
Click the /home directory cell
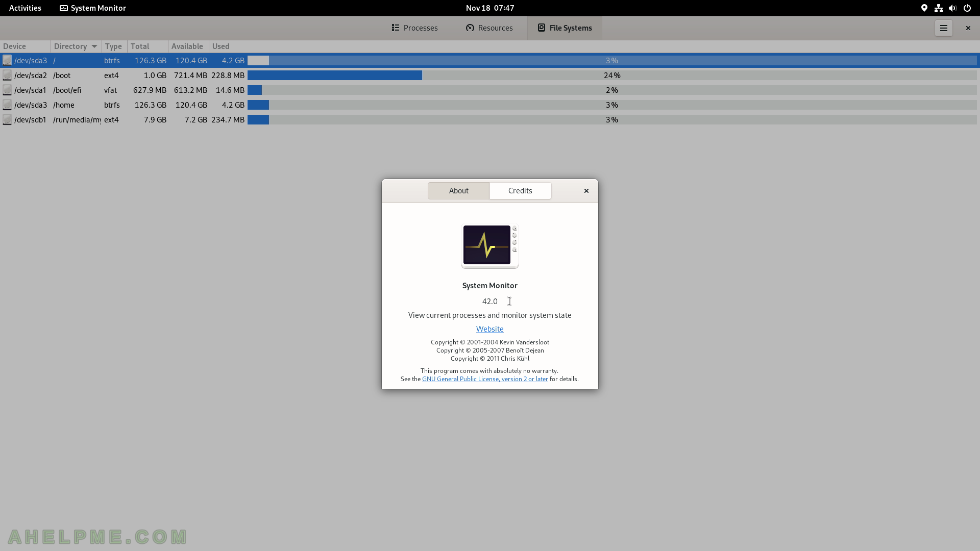click(x=64, y=105)
